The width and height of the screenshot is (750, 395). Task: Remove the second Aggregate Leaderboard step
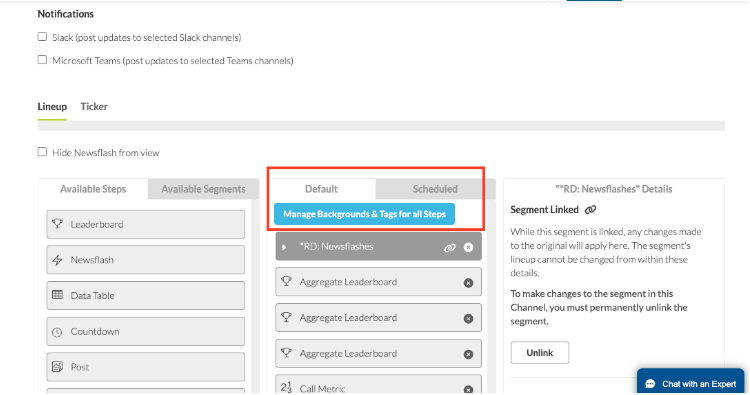point(468,318)
